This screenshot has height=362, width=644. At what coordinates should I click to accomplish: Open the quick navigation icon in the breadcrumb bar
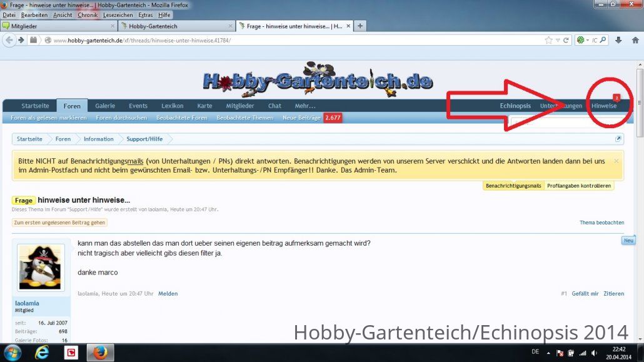pos(618,139)
